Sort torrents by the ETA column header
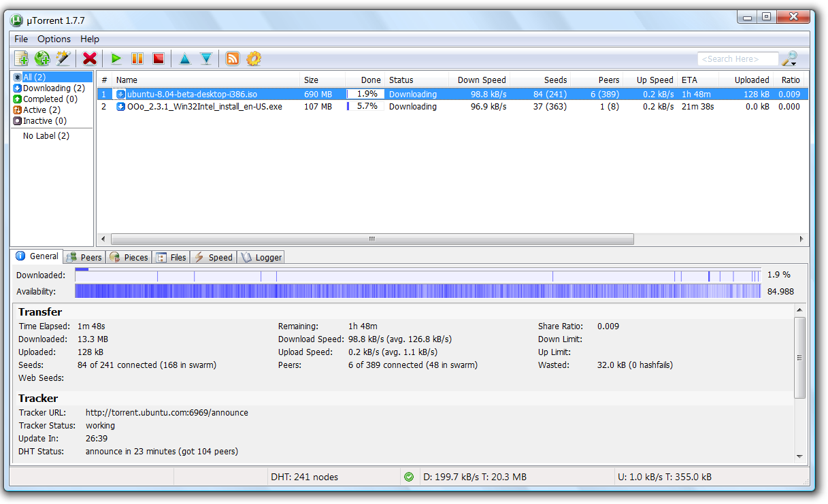Image resolution: width=828 pixels, height=504 pixels. [699, 80]
